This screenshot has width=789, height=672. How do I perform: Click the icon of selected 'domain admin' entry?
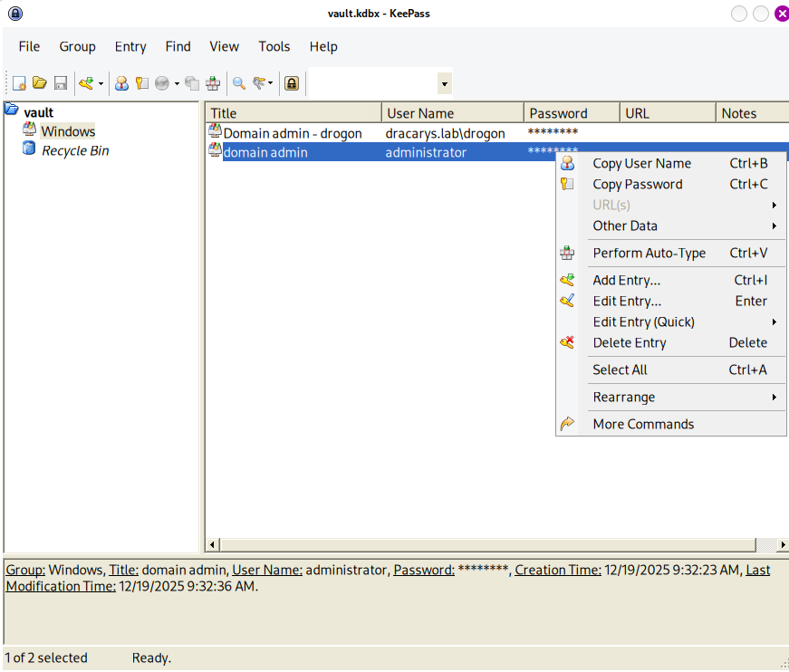[x=216, y=150]
